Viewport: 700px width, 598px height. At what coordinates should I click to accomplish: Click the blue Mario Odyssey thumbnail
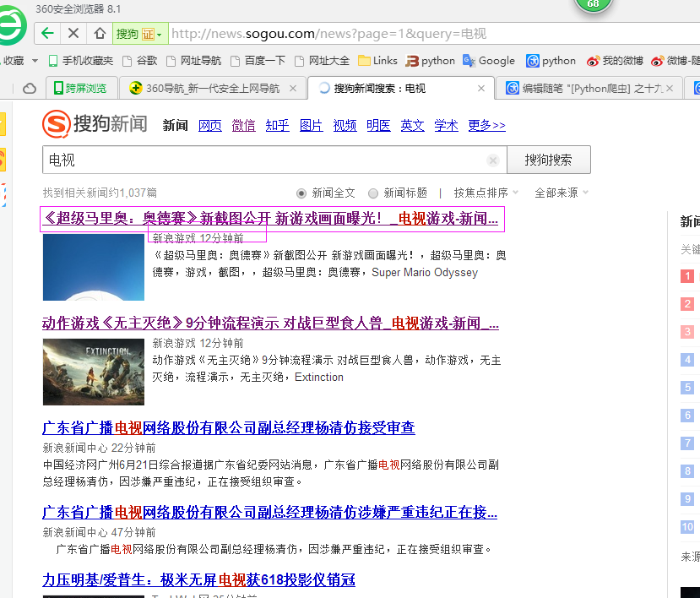[93, 267]
